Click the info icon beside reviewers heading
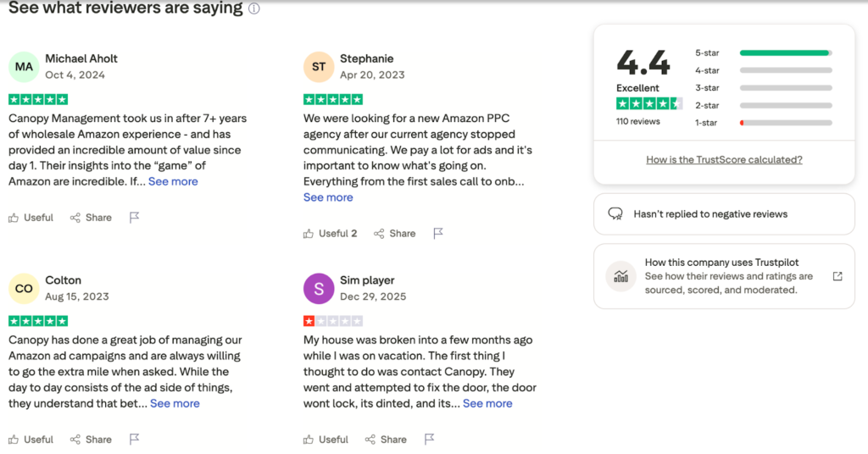868x454 pixels. (x=254, y=9)
